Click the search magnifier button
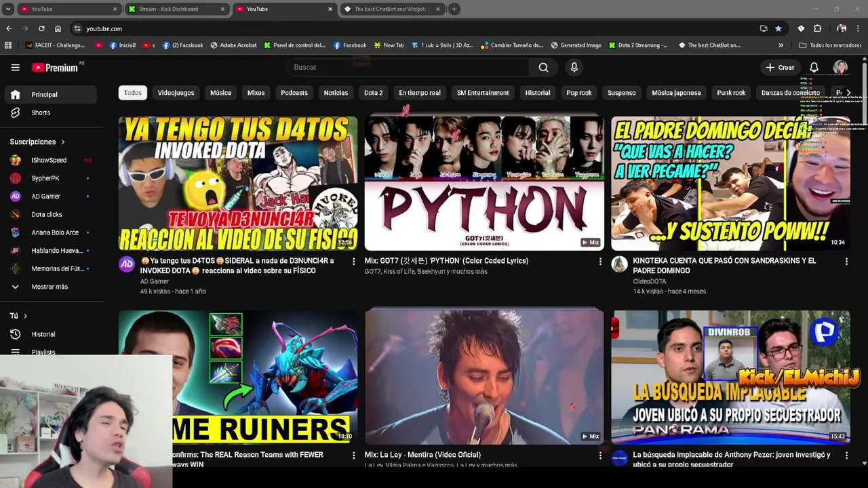The width and height of the screenshot is (868, 488). [x=543, y=67]
